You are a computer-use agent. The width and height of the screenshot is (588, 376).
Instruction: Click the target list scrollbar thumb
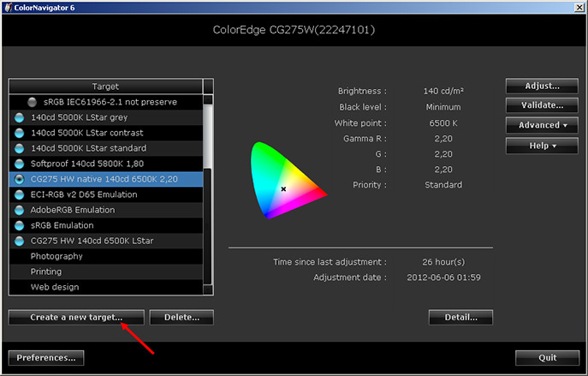coord(208,136)
